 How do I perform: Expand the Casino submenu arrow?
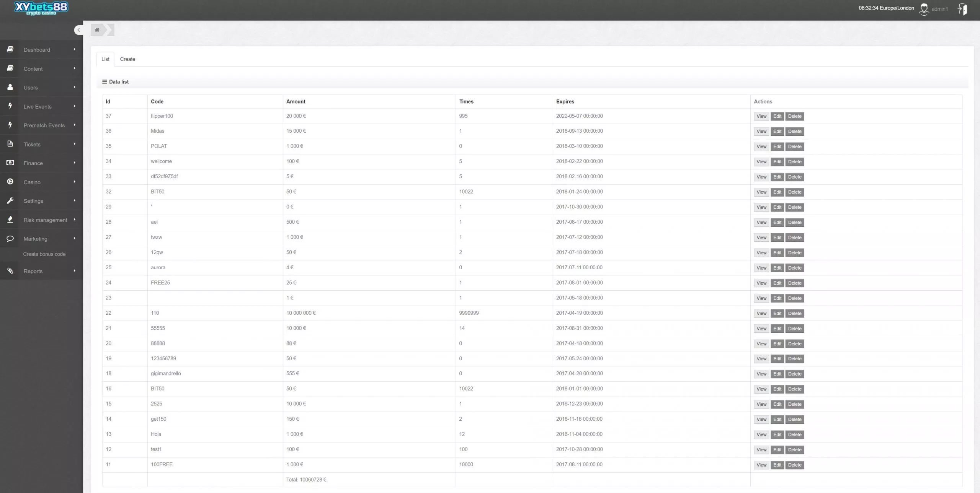[74, 182]
